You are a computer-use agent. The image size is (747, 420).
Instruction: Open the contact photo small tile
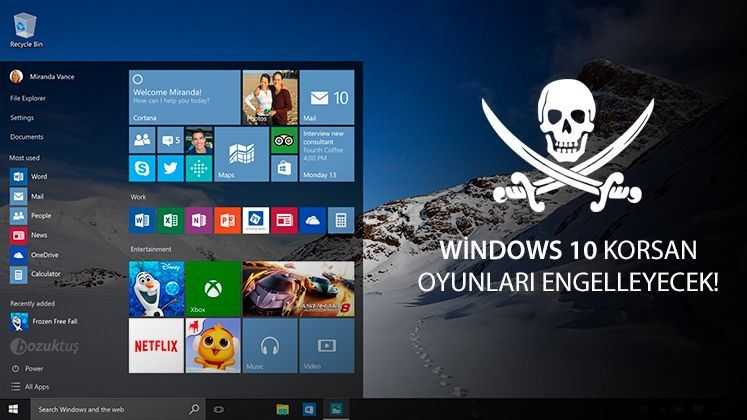point(199,140)
